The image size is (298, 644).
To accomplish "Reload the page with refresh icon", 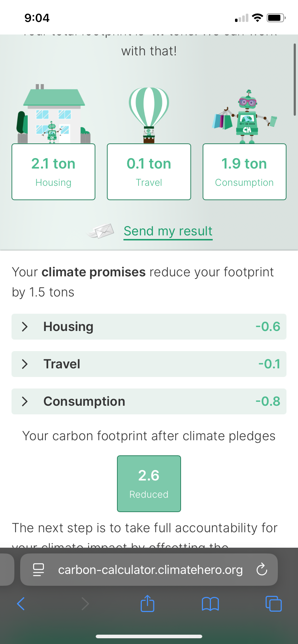I will click(x=262, y=570).
